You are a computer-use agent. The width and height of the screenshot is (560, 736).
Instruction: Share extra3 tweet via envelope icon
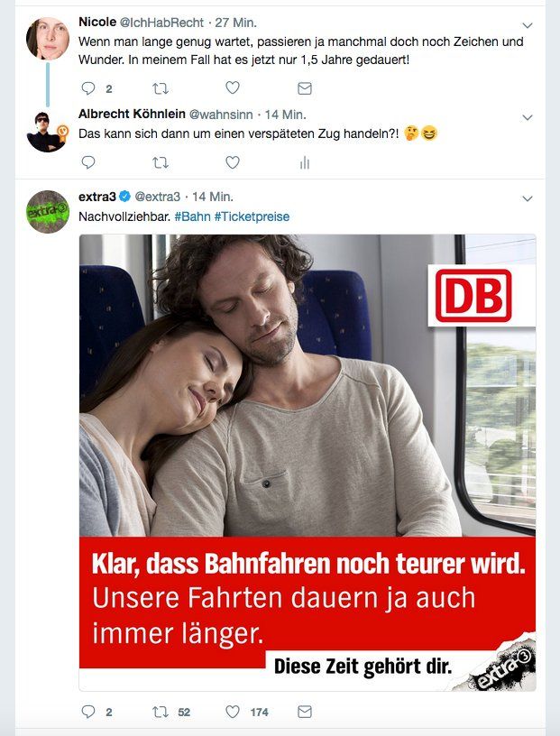point(305,712)
